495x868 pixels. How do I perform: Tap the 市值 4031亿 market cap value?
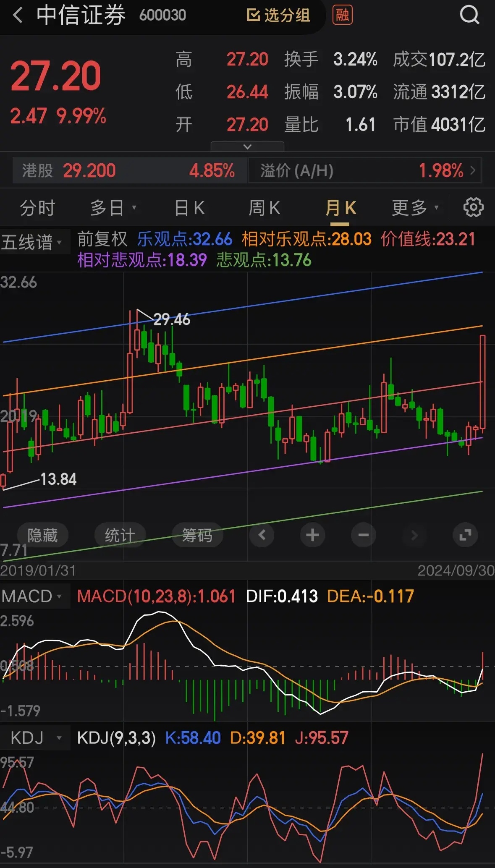tap(439, 124)
